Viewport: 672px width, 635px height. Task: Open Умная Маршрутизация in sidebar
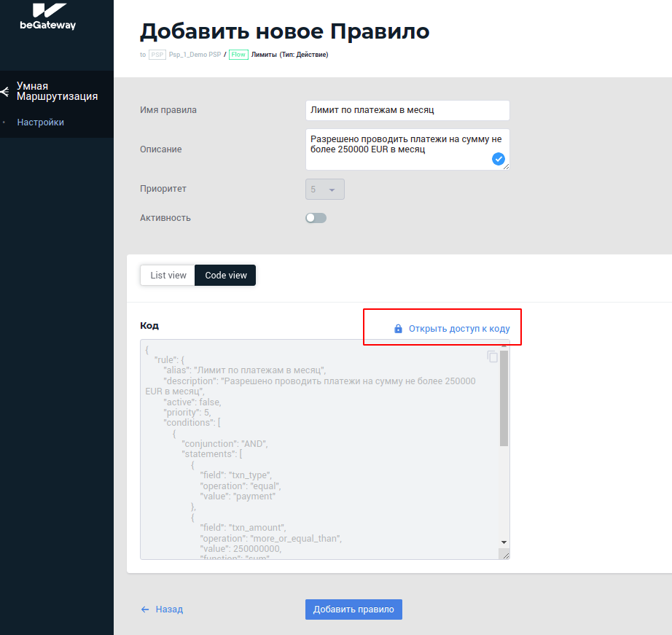pyautogui.click(x=57, y=91)
